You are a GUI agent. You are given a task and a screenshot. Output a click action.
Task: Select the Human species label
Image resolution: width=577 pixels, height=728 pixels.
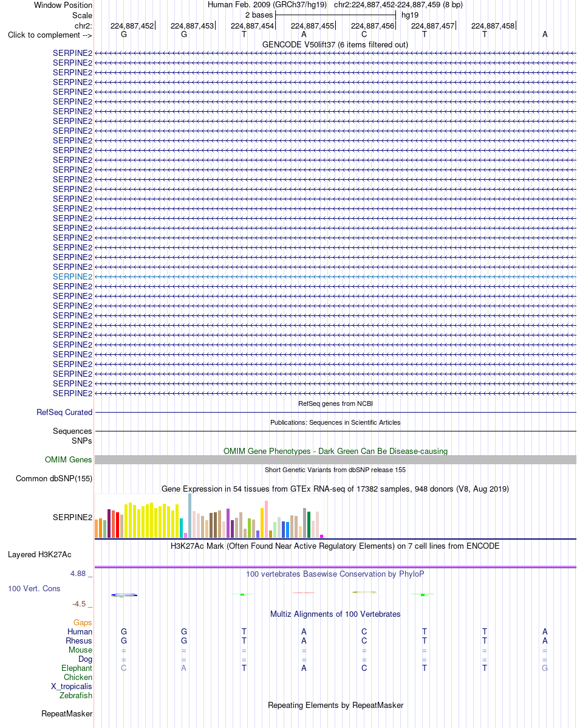point(80,632)
